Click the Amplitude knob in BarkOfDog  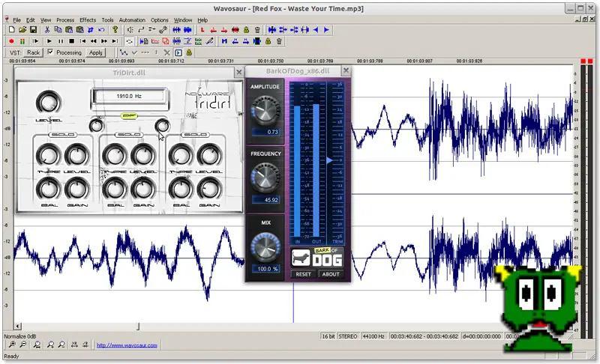266,112
